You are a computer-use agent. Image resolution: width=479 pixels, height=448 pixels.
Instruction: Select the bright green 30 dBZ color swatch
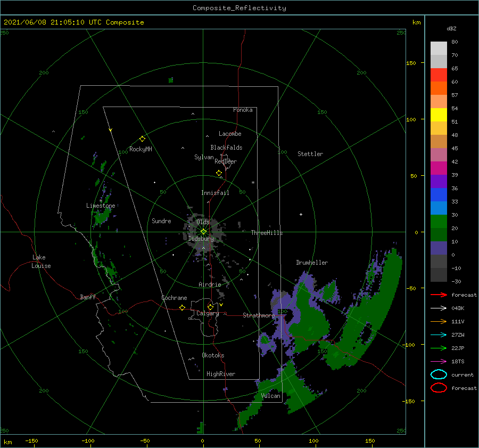pos(439,222)
